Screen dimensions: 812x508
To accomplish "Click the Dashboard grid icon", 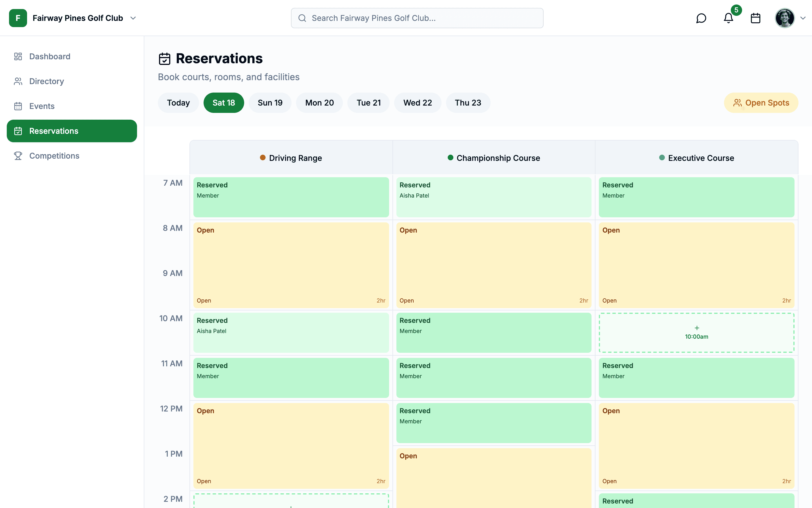I will [x=18, y=56].
